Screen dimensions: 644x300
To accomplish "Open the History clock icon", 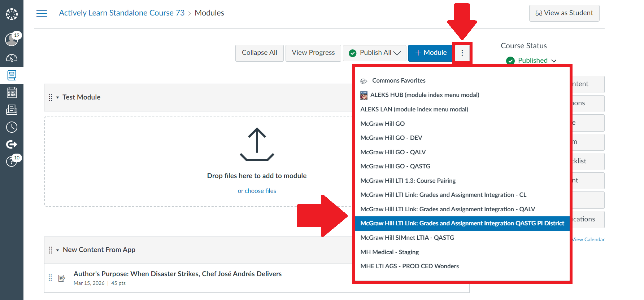I will [x=12, y=127].
